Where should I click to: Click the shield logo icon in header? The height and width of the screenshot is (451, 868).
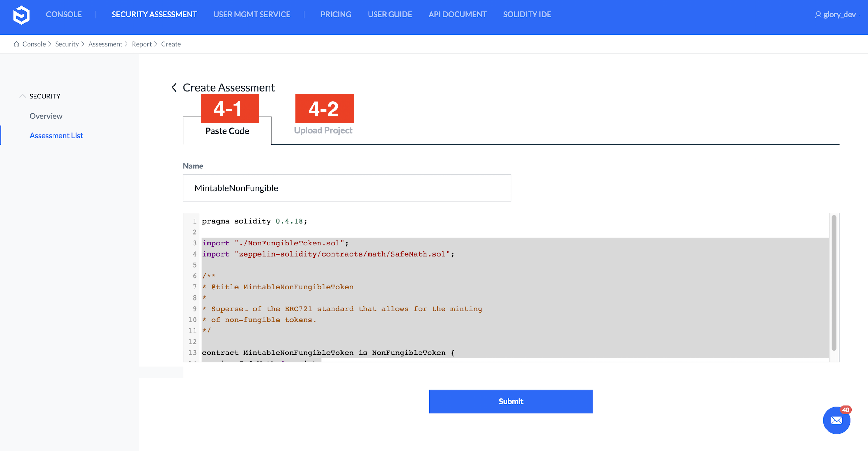tap(21, 15)
